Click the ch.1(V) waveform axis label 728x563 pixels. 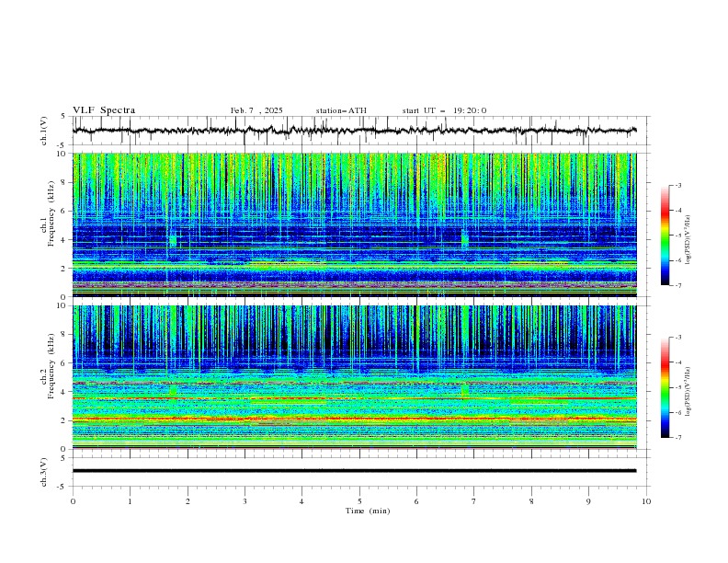click(x=44, y=131)
